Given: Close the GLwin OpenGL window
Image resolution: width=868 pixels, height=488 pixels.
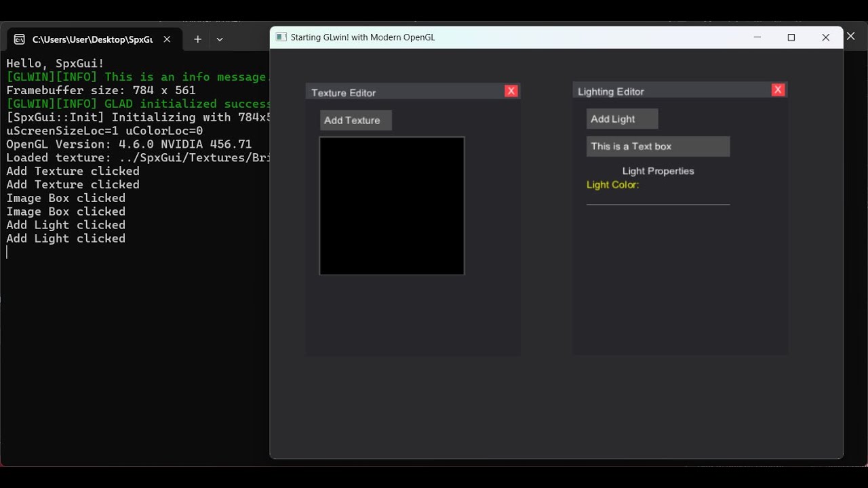Looking at the screenshot, I should click(x=826, y=37).
